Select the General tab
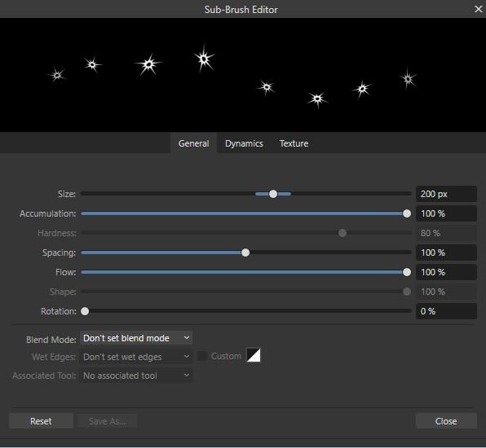Image resolution: width=486 pixels, height=448 pixels. tap(193, 143)
